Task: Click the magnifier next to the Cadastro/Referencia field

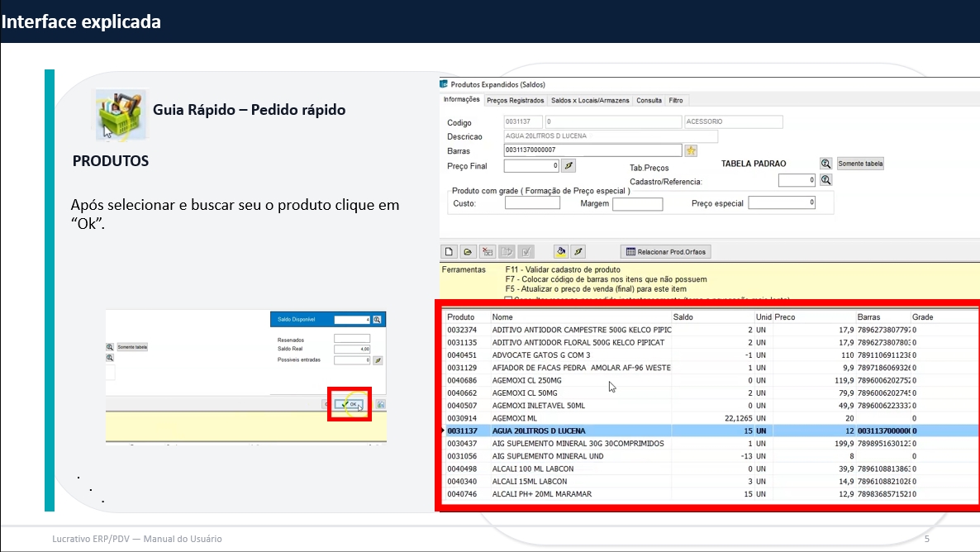Action: pyautogui.click(x=825, y=180)
